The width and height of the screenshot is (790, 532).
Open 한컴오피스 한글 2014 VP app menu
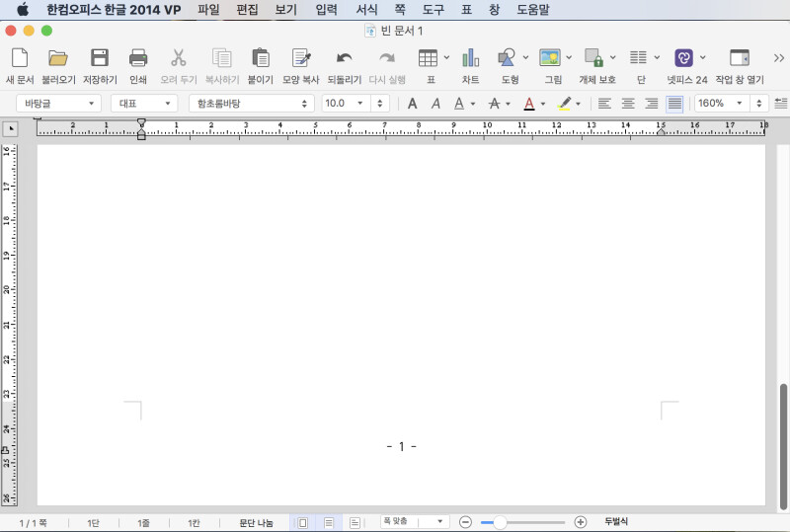pos(114,10)
